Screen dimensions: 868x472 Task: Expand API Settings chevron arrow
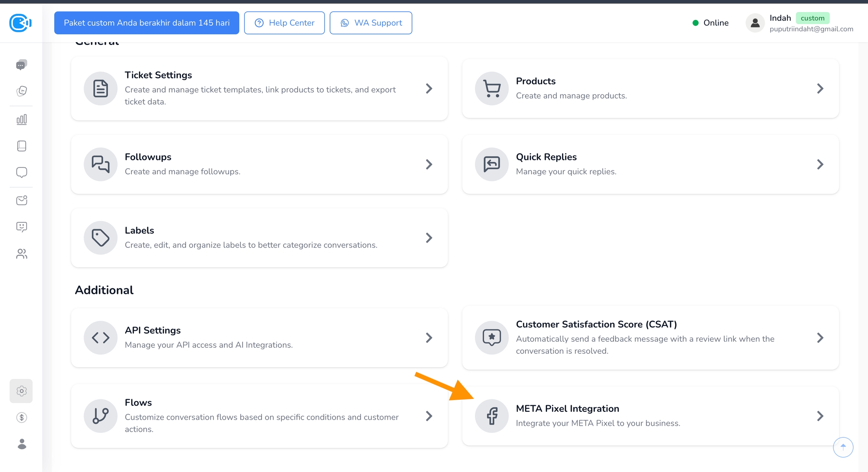[x=429, y=338]
